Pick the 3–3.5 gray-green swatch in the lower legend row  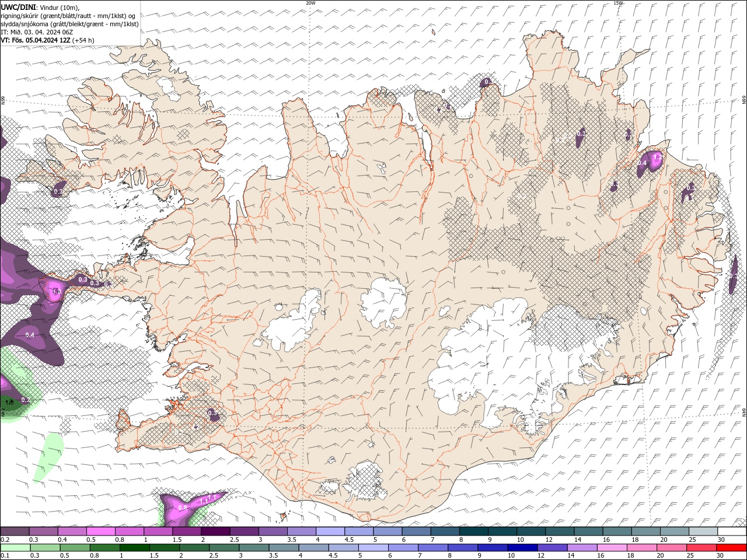pyautogui.click(x=254, y=548)
